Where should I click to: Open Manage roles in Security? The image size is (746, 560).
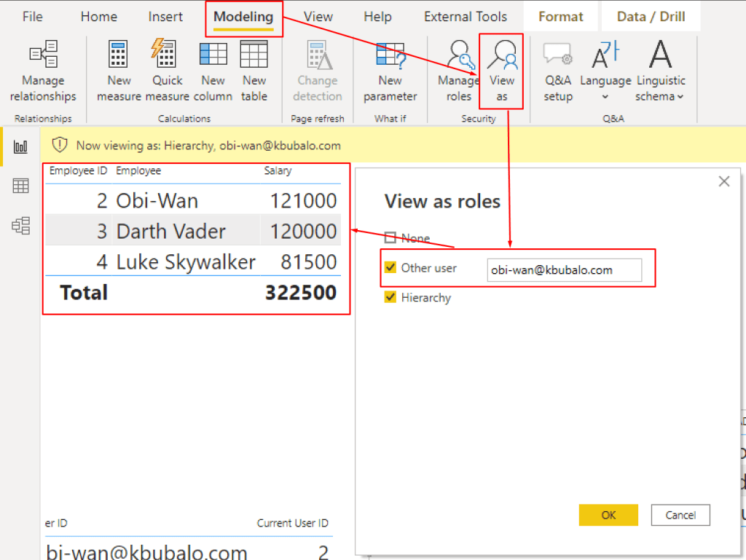(459, 71)
